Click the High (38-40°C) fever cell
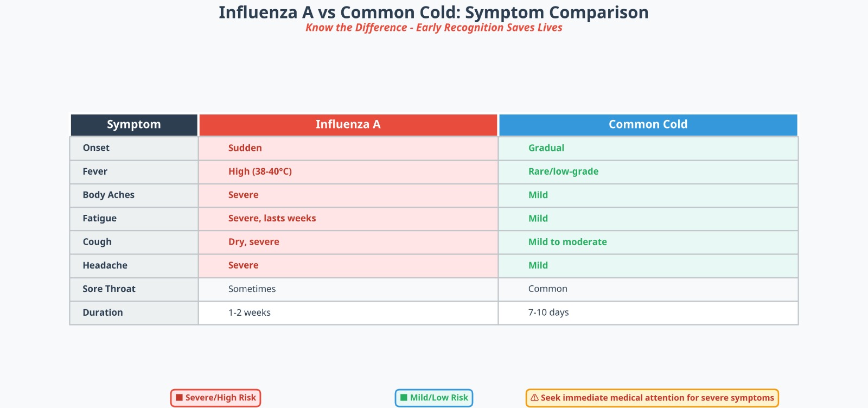 point(260,171)
